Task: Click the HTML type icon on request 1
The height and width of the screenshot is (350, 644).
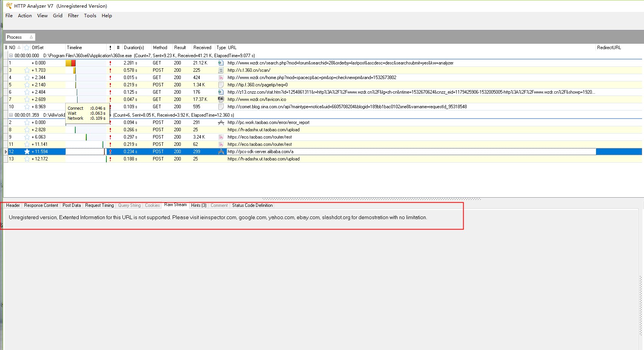Action: click(x=221, y=63)
